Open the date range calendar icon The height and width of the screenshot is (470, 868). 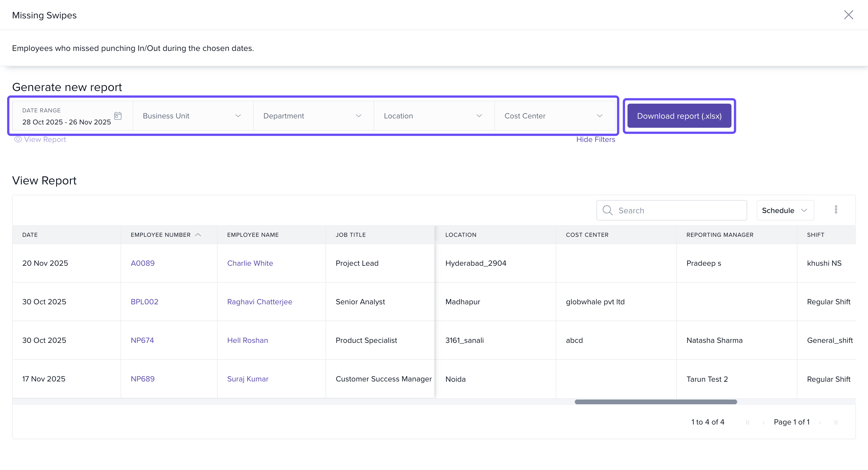click(x=118, y=116)
